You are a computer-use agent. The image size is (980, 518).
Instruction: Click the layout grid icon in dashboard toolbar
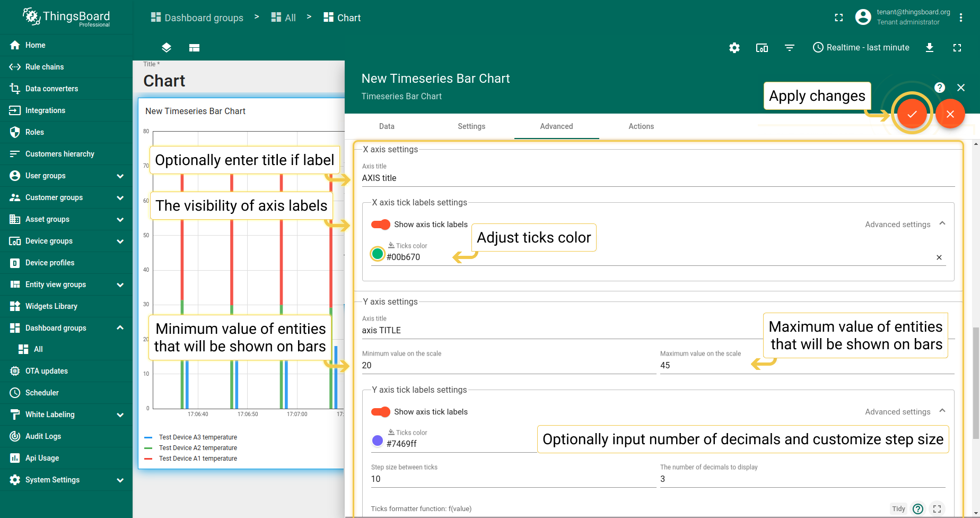click(x=194, y=48)
